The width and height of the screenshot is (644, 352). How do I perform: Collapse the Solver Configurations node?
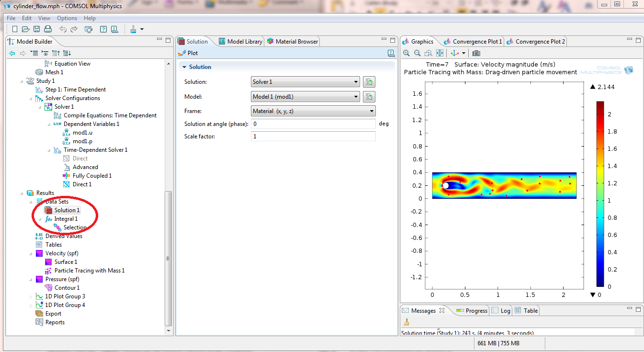pos(31,98)
